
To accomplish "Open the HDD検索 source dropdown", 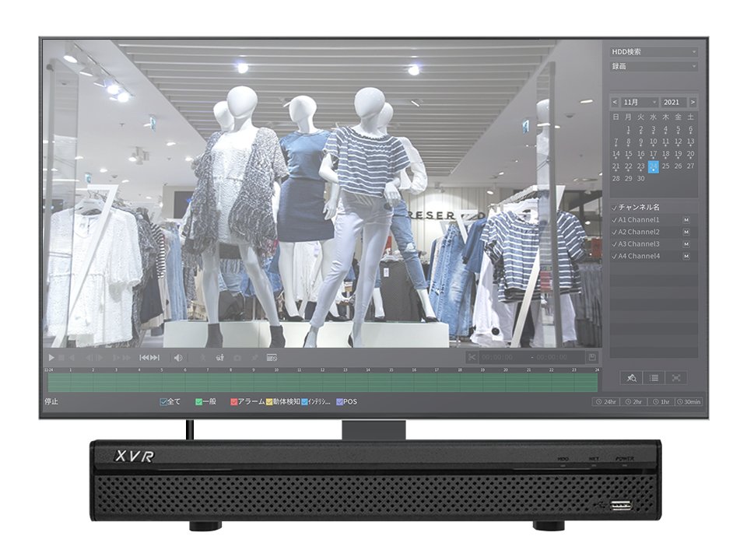I will (654, 52).
